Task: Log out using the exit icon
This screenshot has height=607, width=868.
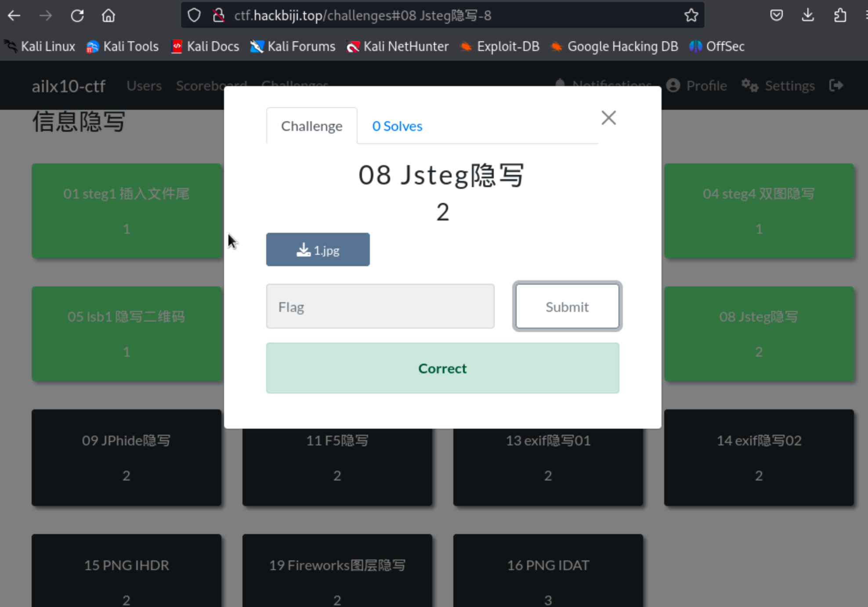Action: [836, 85]
